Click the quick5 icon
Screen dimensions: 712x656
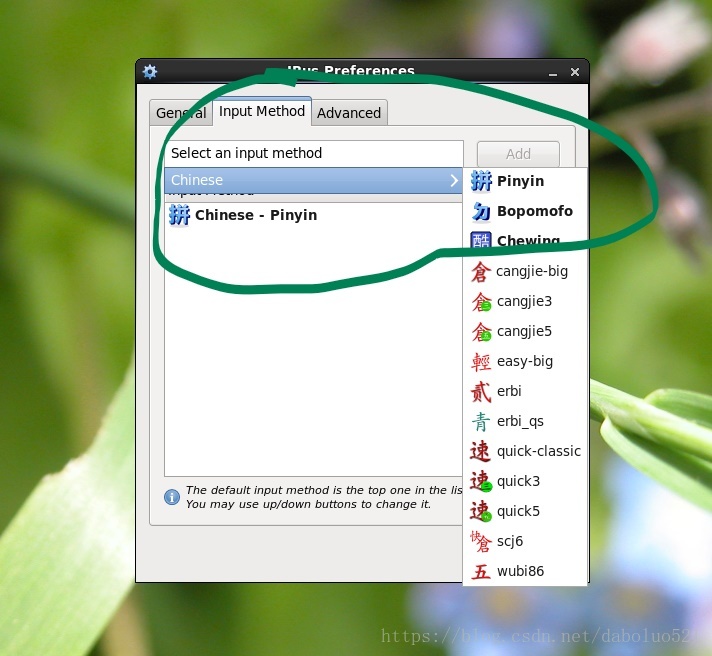tap(481, 511)
